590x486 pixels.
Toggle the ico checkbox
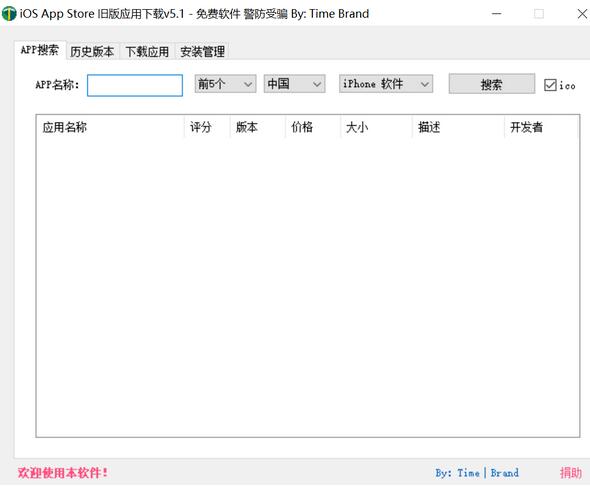pyautogui.click(x=550, y=85)
